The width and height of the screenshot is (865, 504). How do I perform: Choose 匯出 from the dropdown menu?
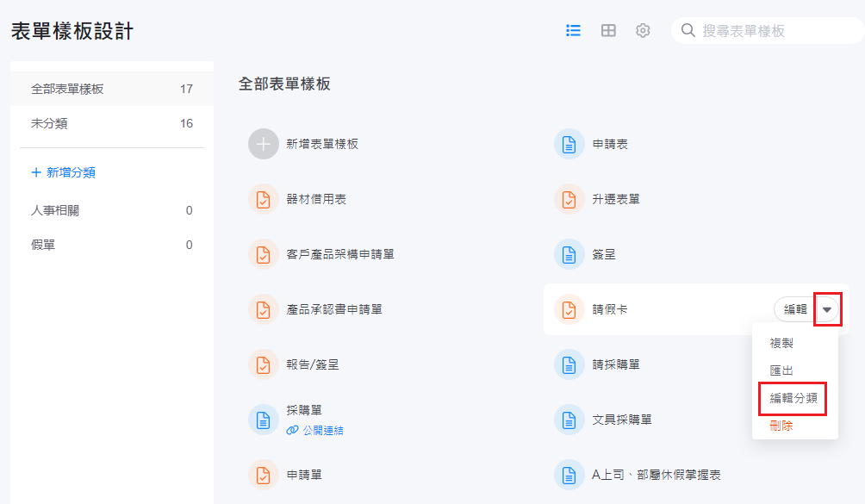[x=781, y=370]
